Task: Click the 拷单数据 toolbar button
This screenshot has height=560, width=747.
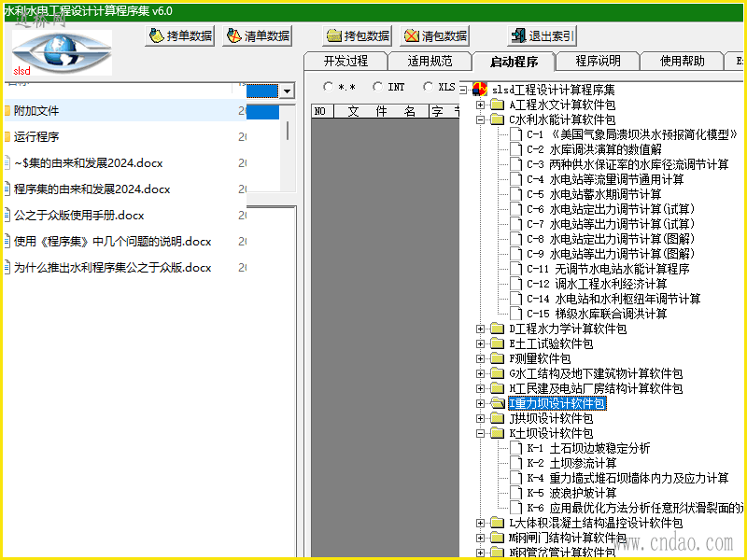Action: 180,35
